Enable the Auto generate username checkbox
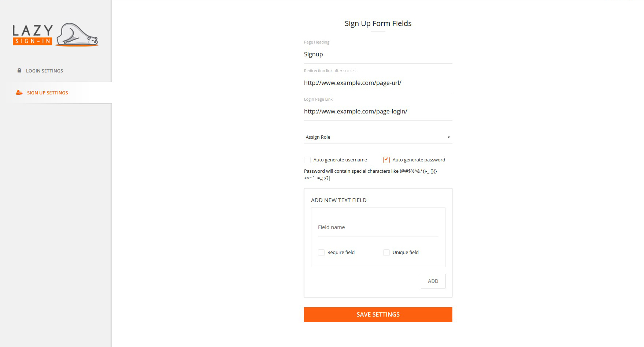644x347 pixels. click(x=307, y=160)
